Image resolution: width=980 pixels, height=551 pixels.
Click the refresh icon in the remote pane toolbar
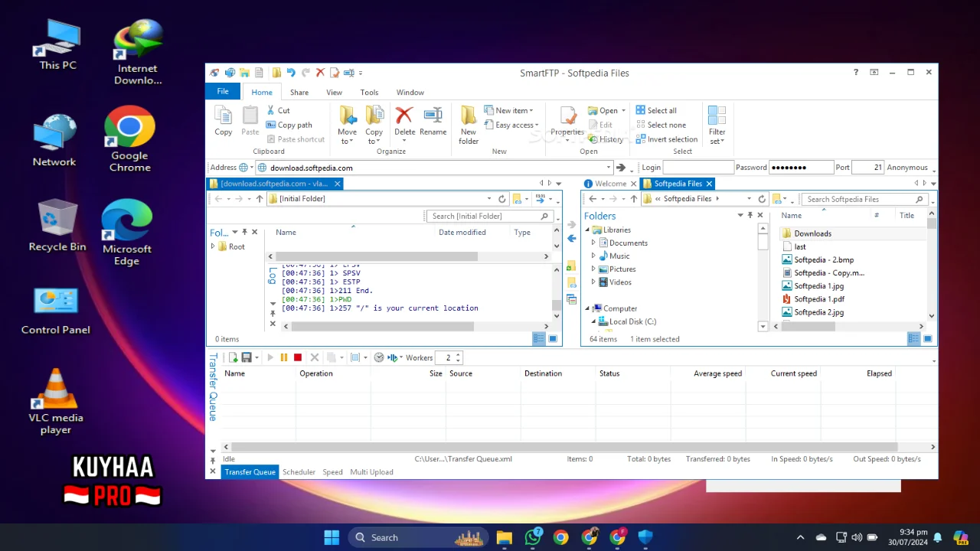click(x=502, y=199)
